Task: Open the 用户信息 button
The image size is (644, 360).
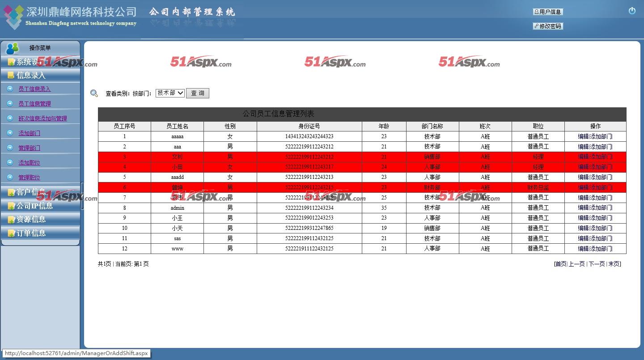Action: [548, 12]
